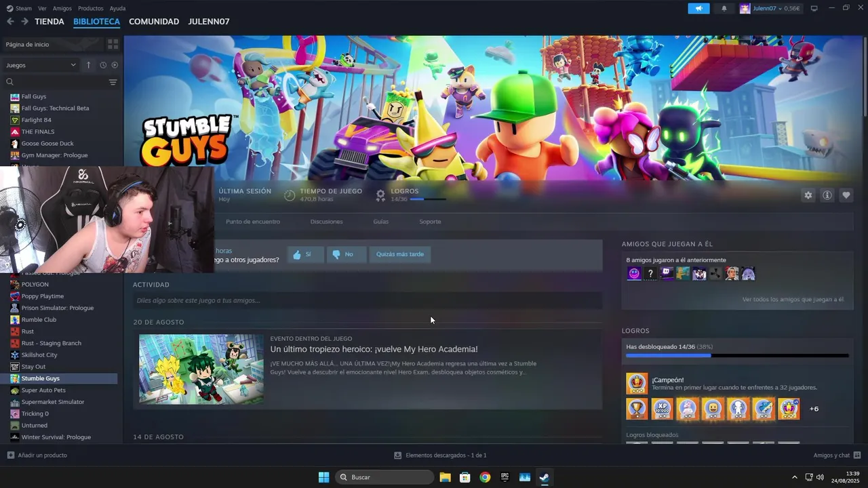Toggle the sort direction arrow
The width and height of the screenshot is (868, 488).
tap(88, 65)
